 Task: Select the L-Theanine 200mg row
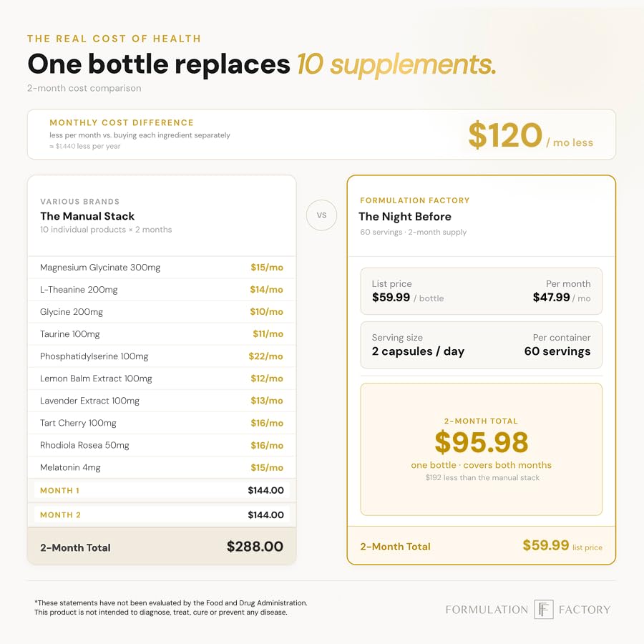162,290
